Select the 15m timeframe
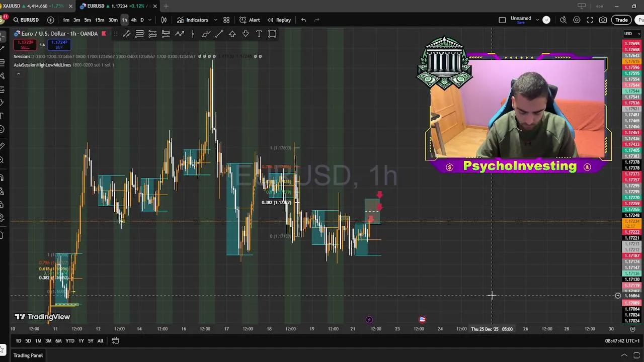Viewport: 644px width, 362px height. (x=100, y=20)
